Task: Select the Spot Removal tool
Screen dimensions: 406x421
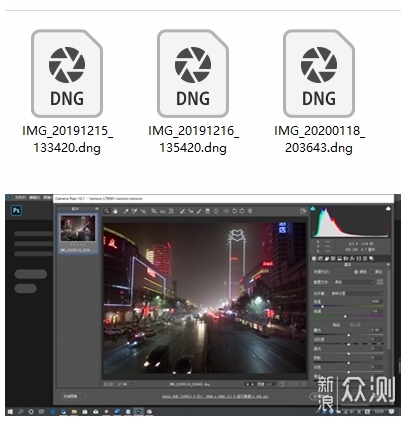Action: (182, 211)
